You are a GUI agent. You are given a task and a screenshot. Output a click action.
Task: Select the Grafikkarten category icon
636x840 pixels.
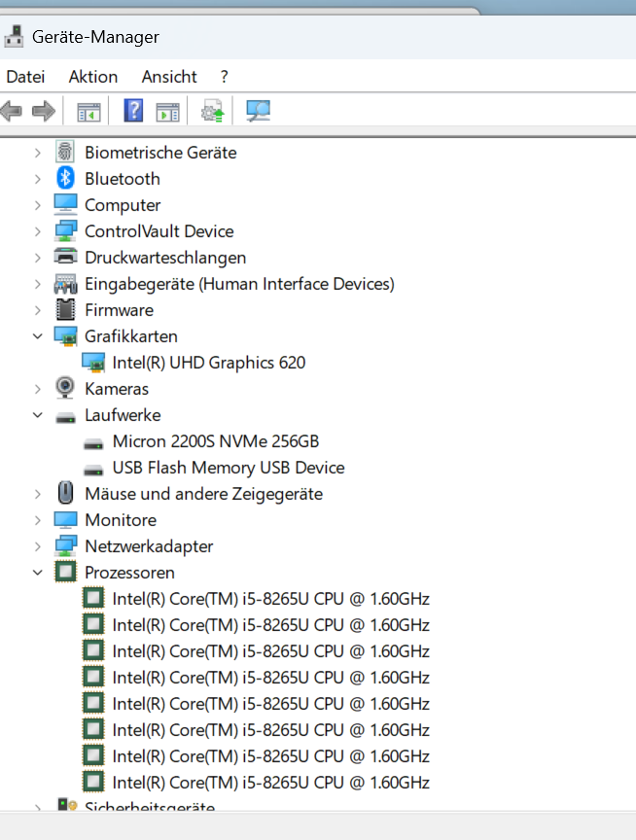click(x=65, y=335)
